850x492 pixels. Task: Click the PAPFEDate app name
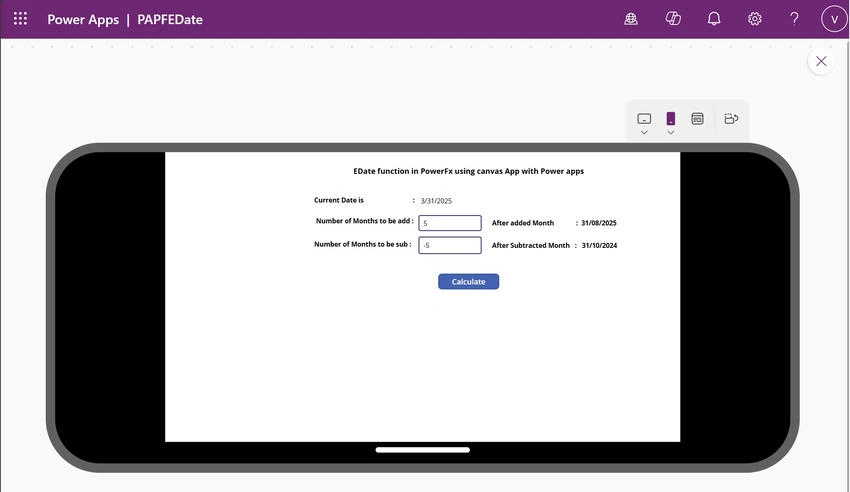[170, 20]
